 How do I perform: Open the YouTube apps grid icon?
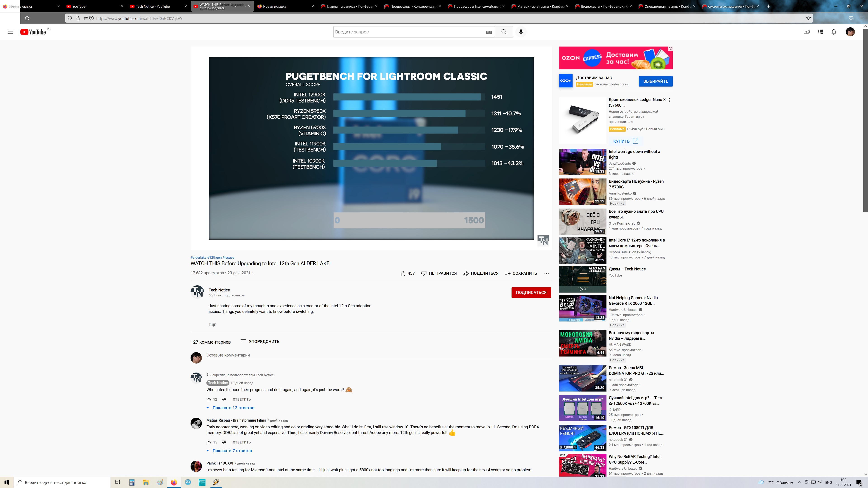[x=820, y=32]
